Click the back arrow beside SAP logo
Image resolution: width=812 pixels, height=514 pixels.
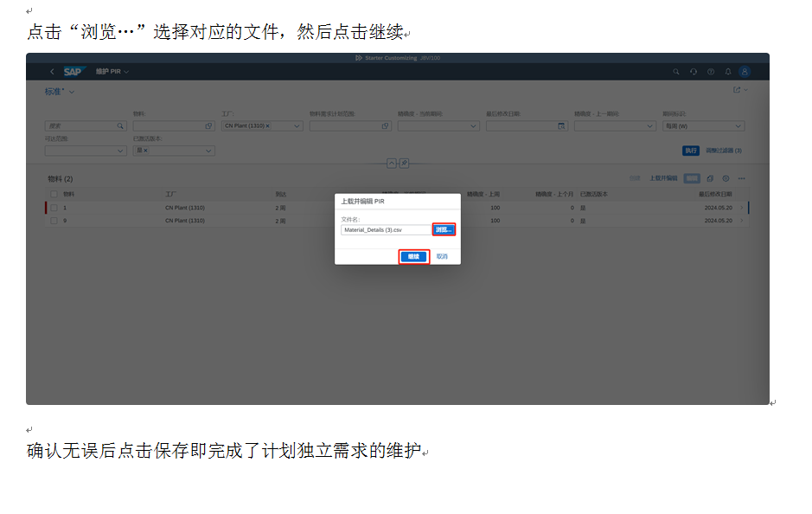52,72
